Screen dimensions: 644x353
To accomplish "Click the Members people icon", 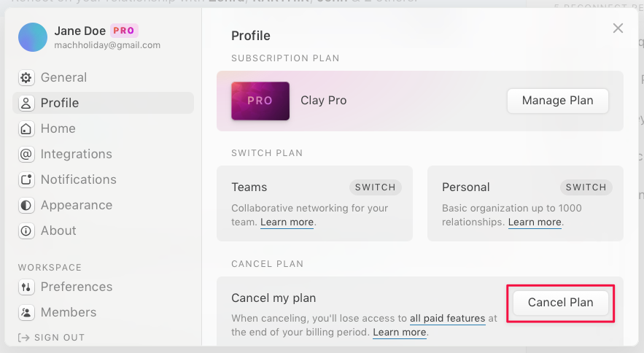I will [26, 313].
